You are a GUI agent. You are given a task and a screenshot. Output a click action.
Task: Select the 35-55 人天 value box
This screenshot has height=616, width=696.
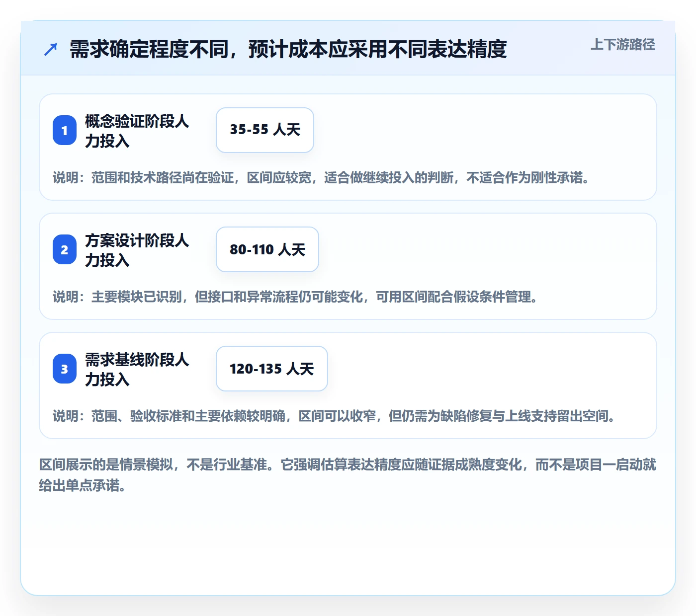265,130
